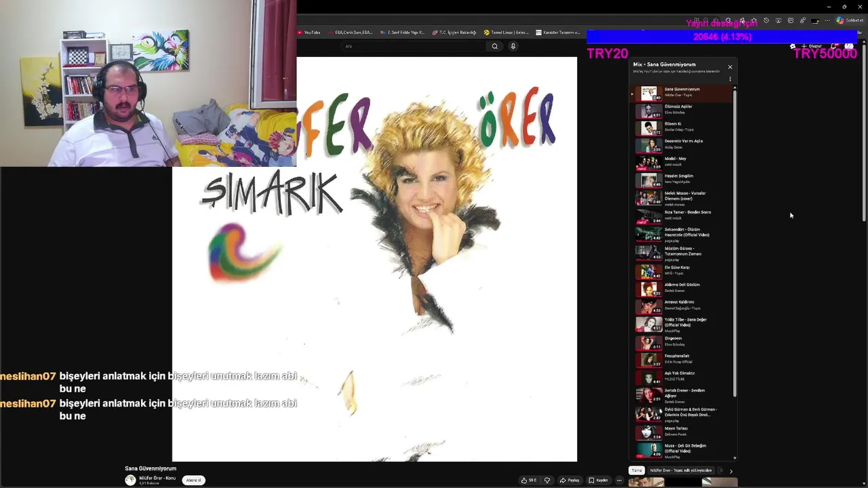This screenshot has width=868, height=488.
Task: Play currently selected Sana Güvenmiyorum mix item
Action: (x=682, y=93)
